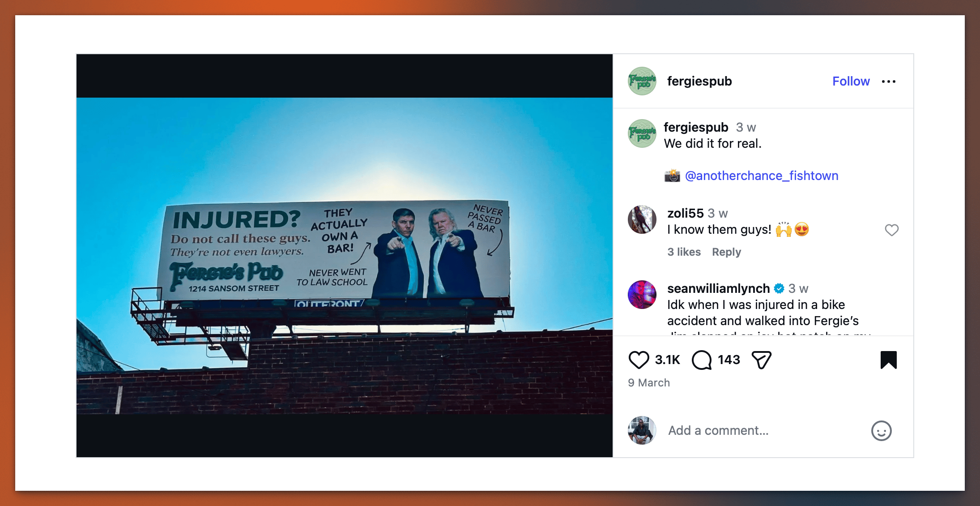Reply to zoli55's comment
Screen dimensions: 980x506
coord(726,252)
